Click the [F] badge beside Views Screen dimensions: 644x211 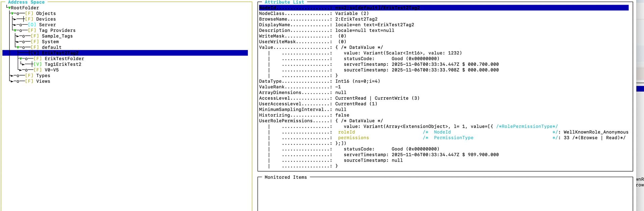pyautogui.click(x=29, y=81)
